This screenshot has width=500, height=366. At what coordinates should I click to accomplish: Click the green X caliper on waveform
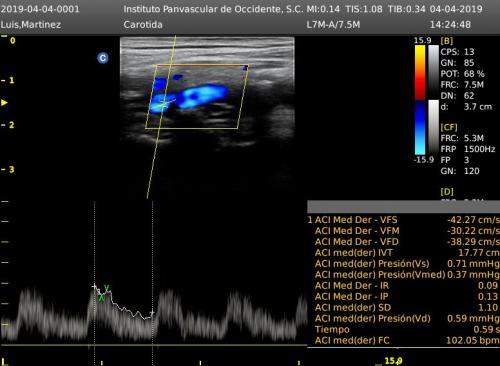click(x=101, y=298)
